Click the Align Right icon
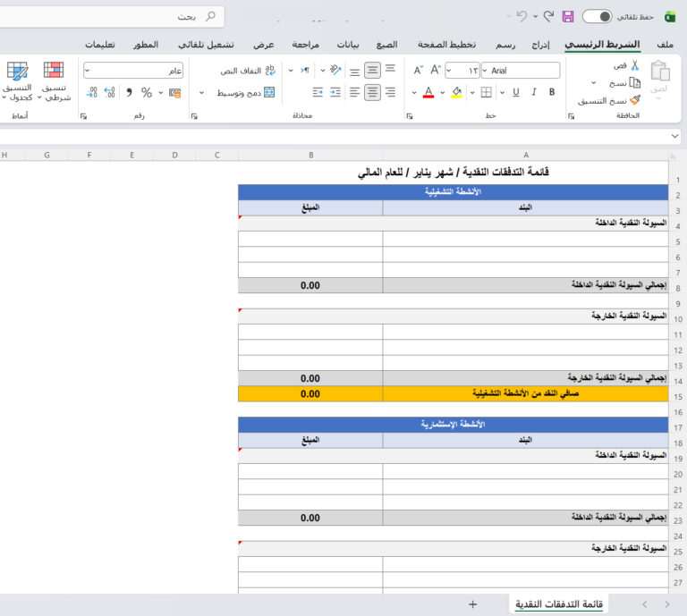The width and height of the screenshot is (687, 616). coord(390,92)
